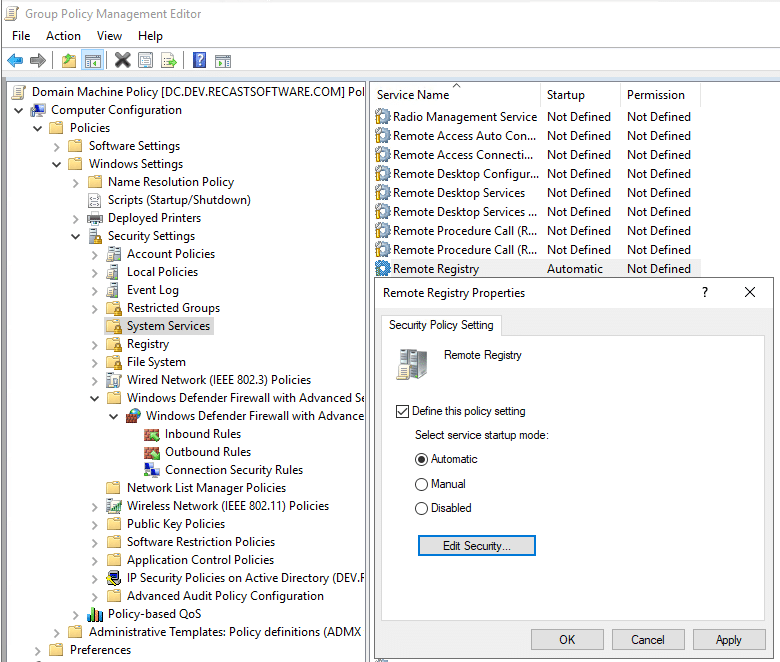Expand the Account Policies node
The height and width of the screenshot is (662, 780).
[x=95, y=254]
